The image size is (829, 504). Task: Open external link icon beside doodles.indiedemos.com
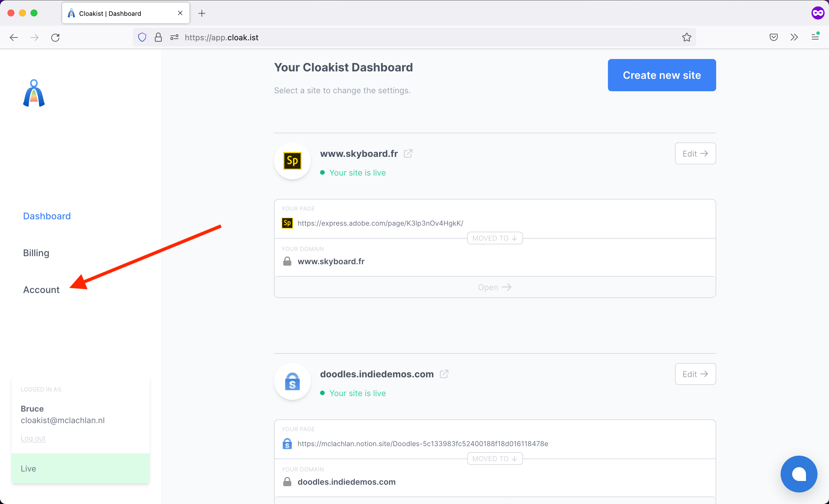pos(444,374)
